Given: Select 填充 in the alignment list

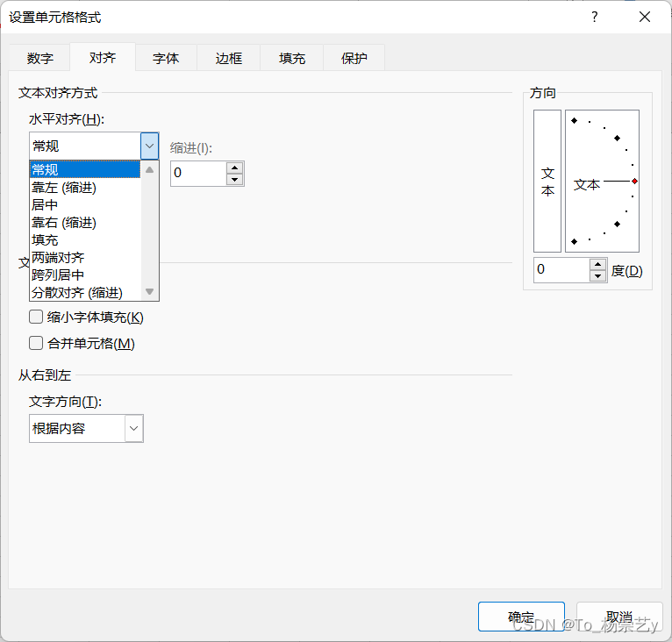Looking at the screenshot, I should pos(85,240).
